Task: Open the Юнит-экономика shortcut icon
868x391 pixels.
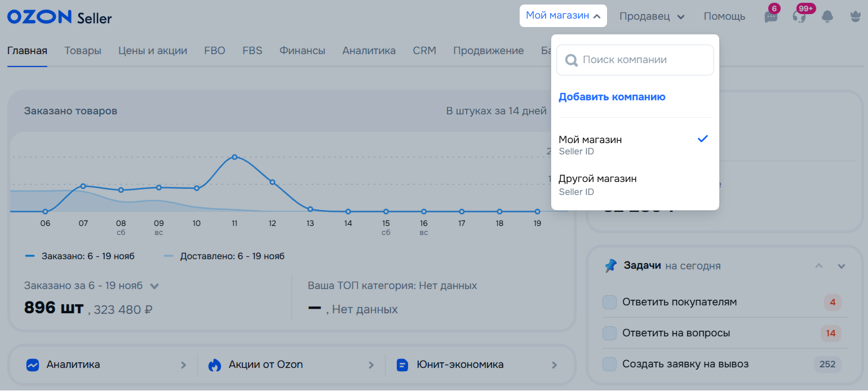Action: (402, 365)
